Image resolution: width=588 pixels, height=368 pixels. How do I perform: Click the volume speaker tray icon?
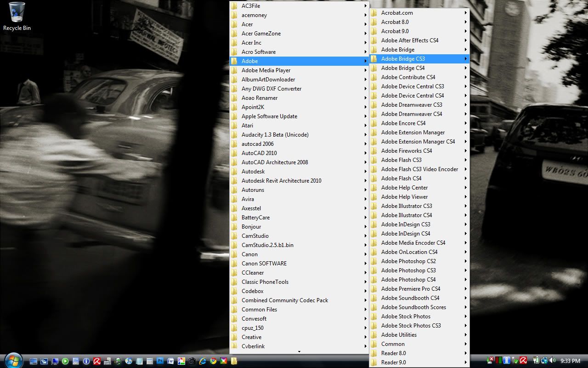pyautogui.click(x=552, y=360)
